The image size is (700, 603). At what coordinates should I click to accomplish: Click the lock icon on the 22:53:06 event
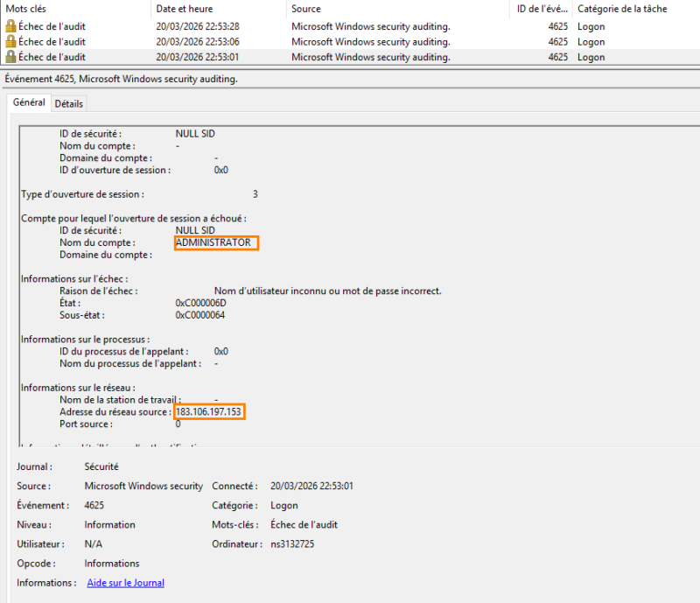10,42
